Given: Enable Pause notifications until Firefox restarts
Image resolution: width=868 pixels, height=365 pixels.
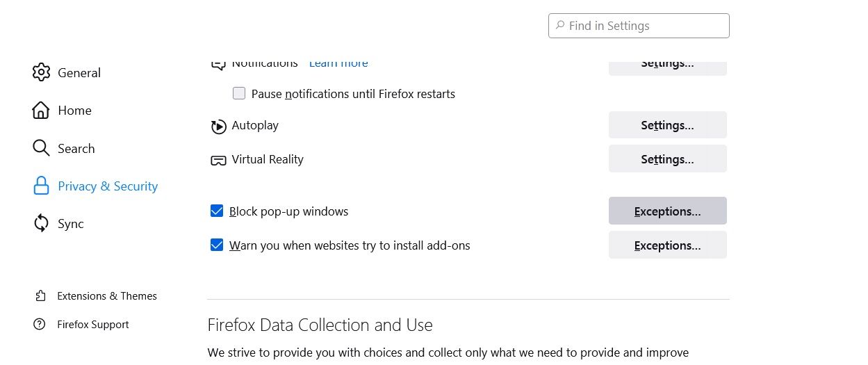Looking at the screenshot, I should point(239,93).
